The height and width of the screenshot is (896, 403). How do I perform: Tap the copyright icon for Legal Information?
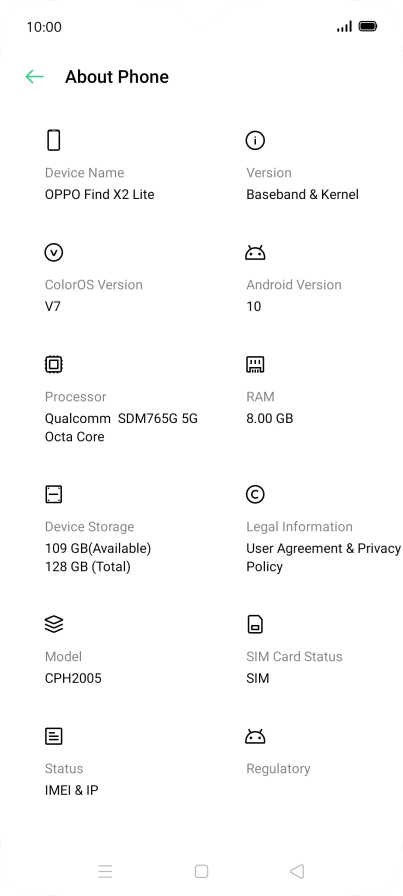point(255,494)
